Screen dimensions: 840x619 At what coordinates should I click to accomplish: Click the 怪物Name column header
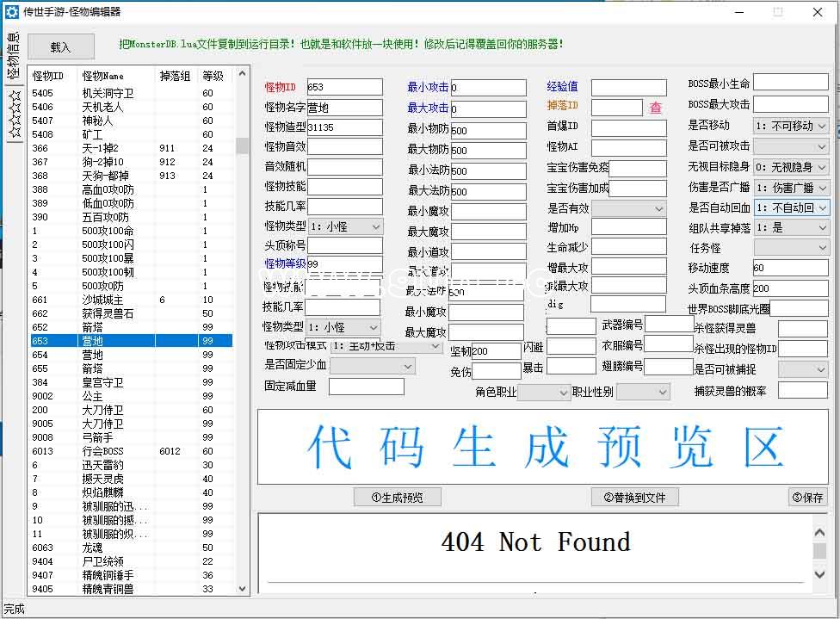click(116, 76)
